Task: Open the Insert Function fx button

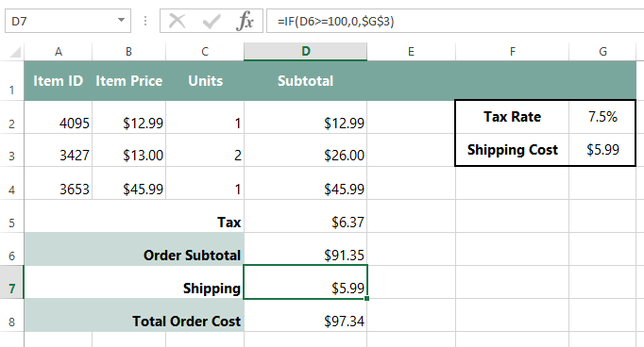Action: tap(245, 21)
